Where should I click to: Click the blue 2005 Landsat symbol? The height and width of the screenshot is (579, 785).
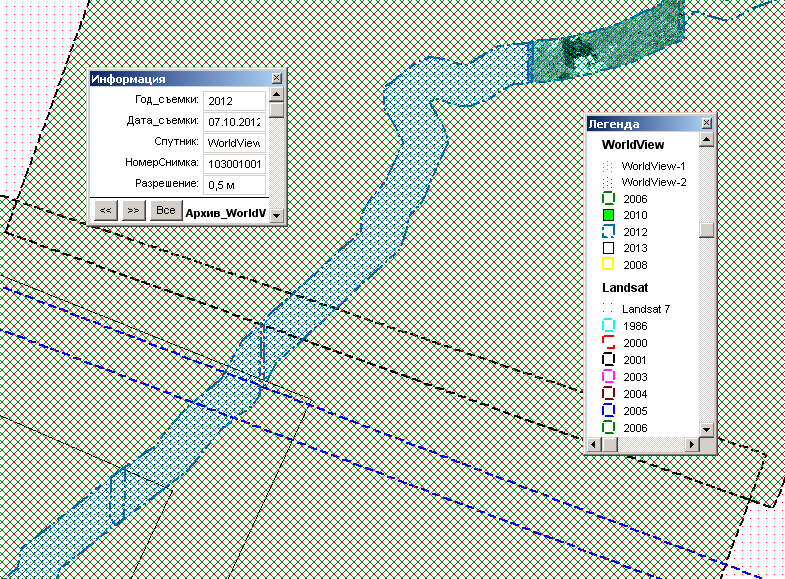(x=607, y=411)
